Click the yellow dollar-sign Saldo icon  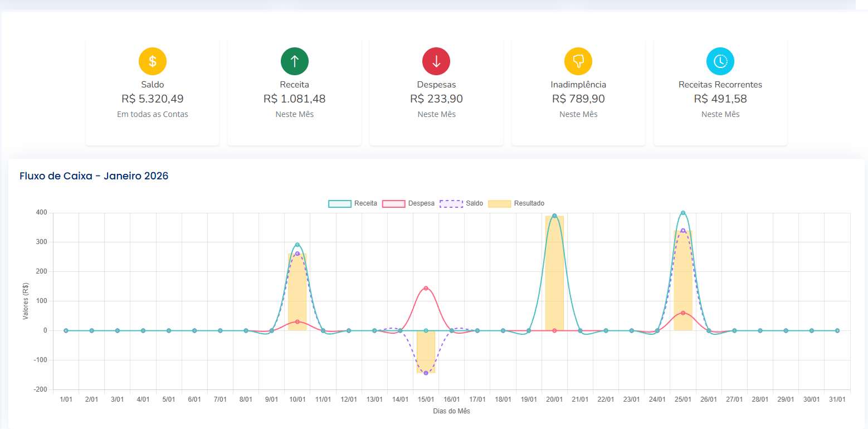(152, 61)
